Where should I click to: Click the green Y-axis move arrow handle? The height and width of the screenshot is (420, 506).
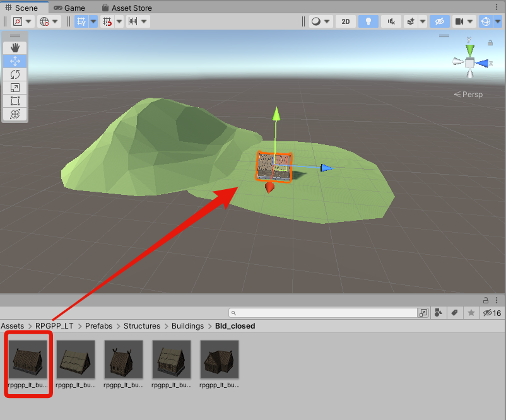tap(276, 114)
